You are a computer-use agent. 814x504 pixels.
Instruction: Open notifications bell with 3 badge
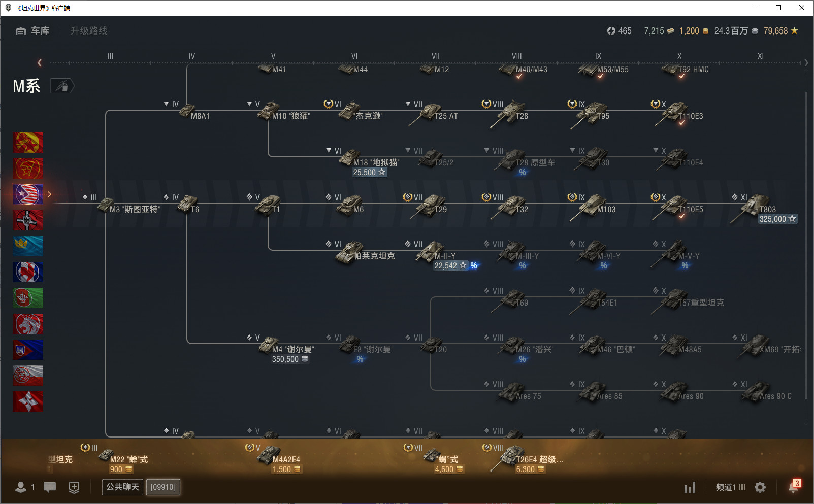(x=794, y=486)
